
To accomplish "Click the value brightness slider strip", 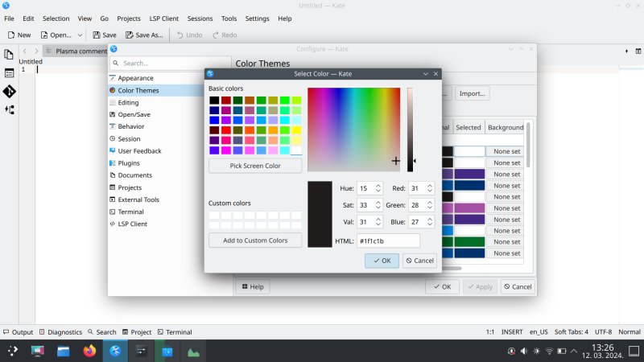I will pyautogui.click(x=410, y=130).
